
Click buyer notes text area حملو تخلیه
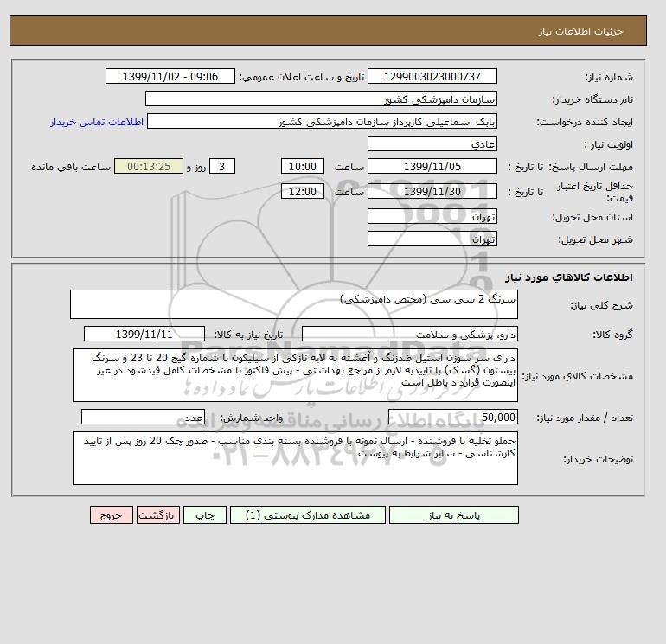[x=295, y=458]
